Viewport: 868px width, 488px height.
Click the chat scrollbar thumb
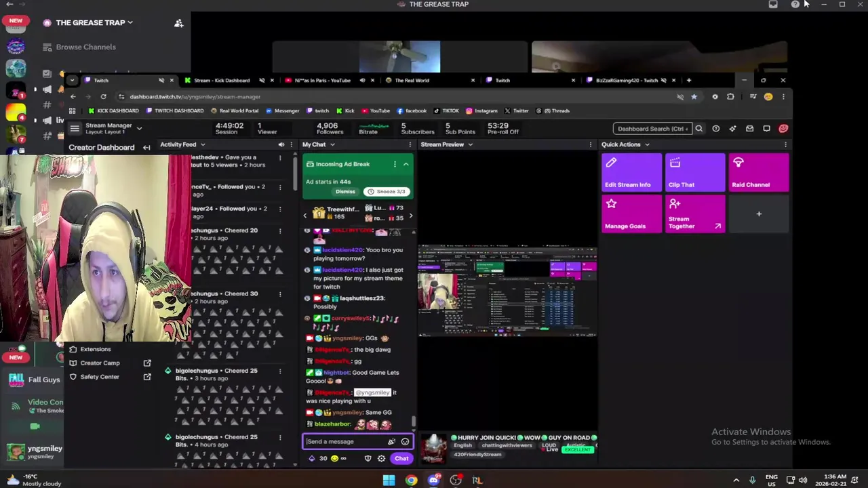click(x=413, y=422)
